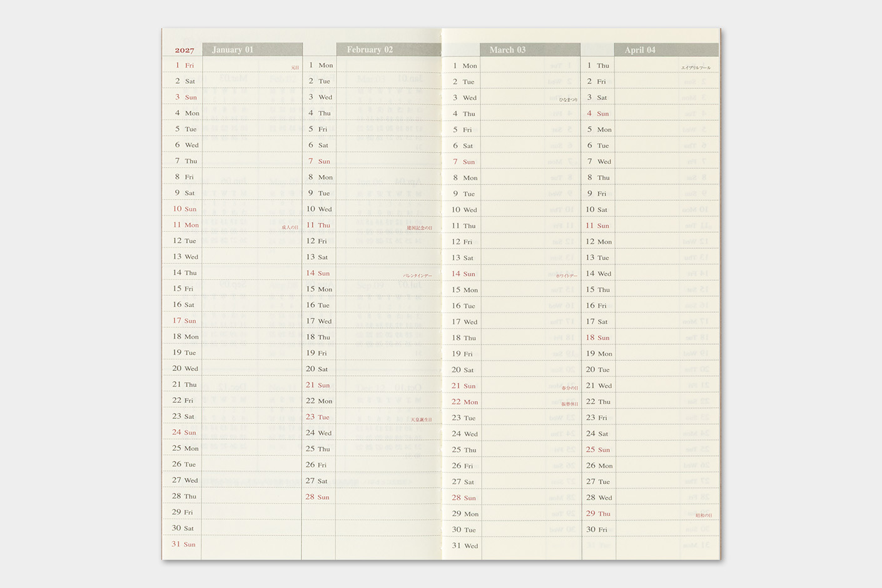Select March 14 Sun row
The width and height of the screenshot is (882, 588).
[x=512, y=273]
